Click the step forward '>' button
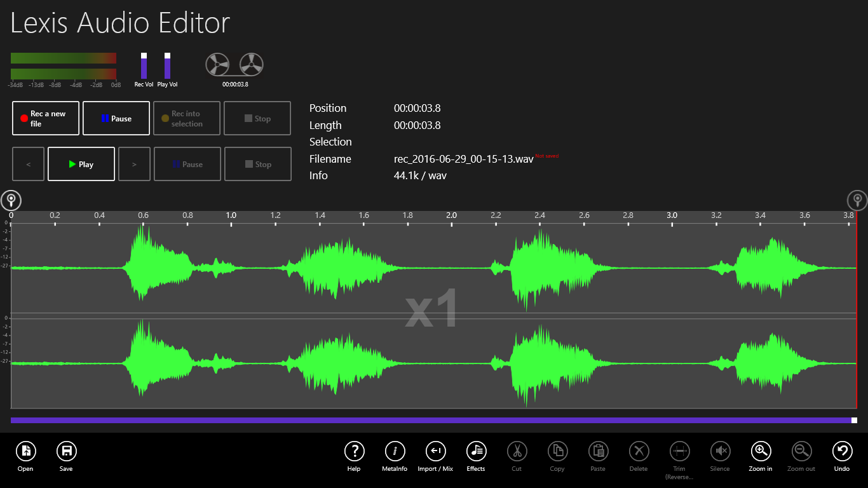868x488 pixels. [x=134, y=164]
